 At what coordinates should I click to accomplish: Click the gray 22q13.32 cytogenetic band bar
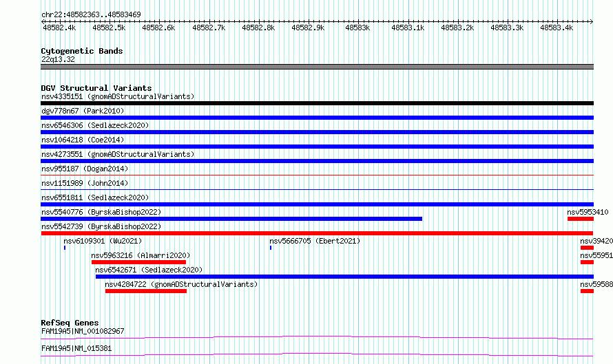317,67
